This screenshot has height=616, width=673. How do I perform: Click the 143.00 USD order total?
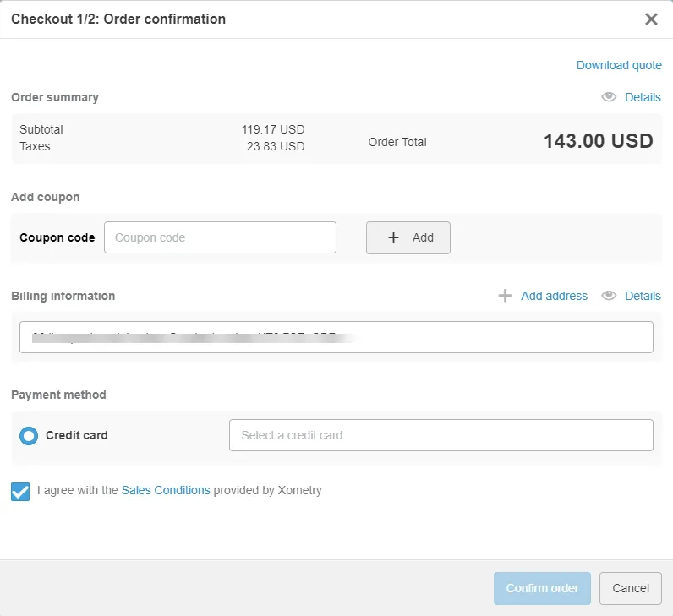click(x=598, y=141)
